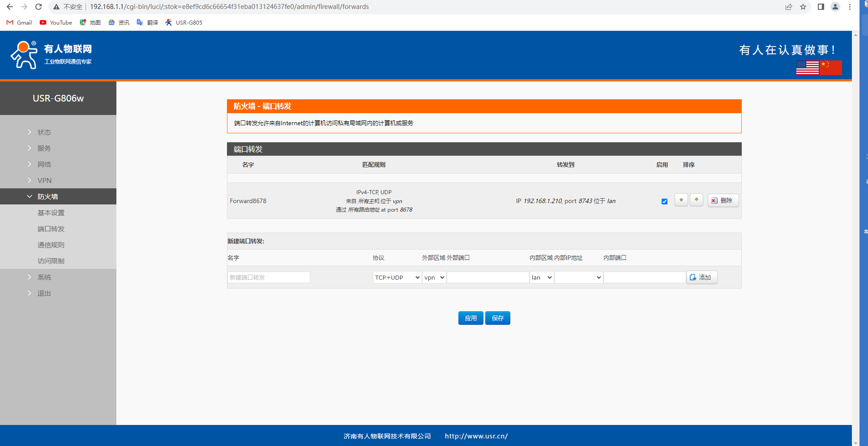Open the vpn external zone dropdown
Viewport: 868px width, 446px height.
[434, 277]
